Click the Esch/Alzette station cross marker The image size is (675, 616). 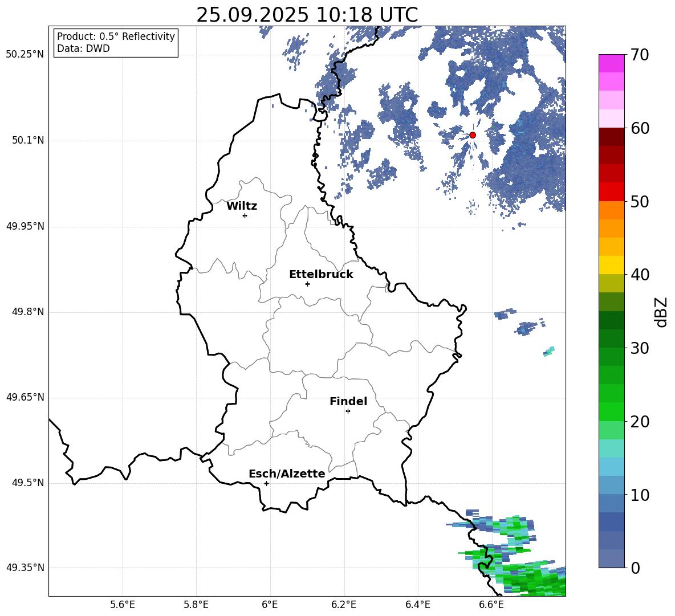(266, 483)
